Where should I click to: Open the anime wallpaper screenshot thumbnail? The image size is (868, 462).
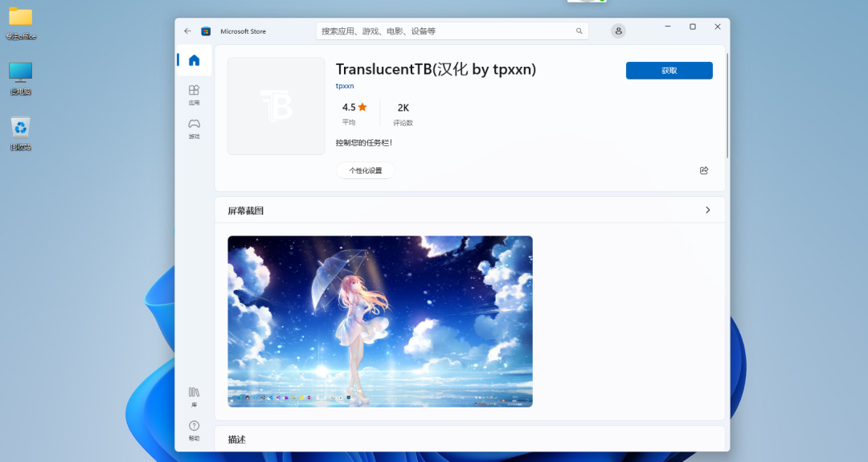pos(379,321)
